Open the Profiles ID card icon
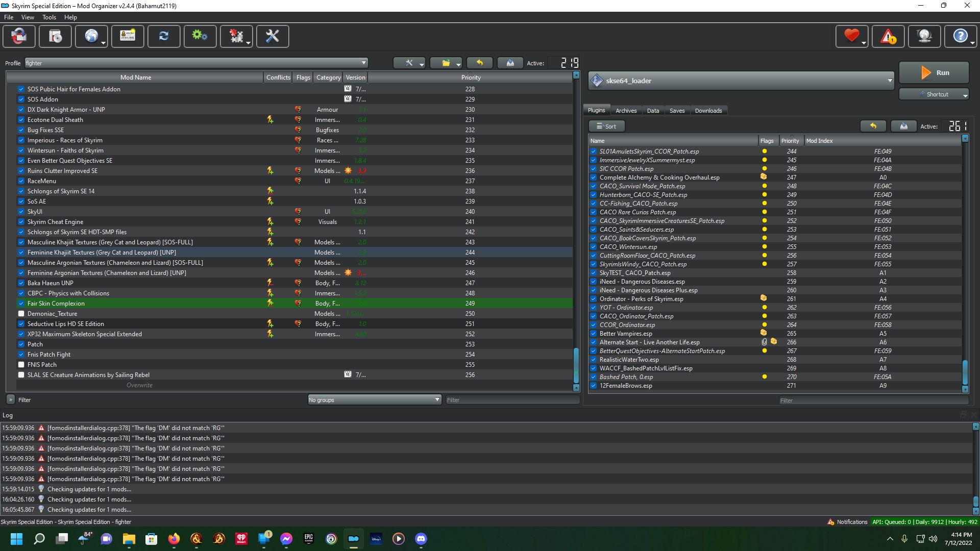Viewport: 980px width, 551px height. 128,37
